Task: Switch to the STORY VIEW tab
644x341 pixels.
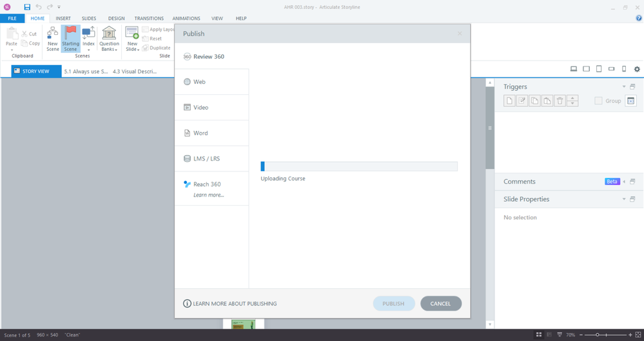Action: click(x=37, y=71)
